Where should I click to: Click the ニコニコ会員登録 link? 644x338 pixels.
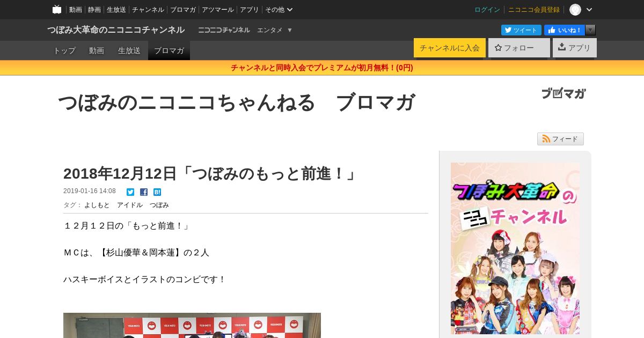click(534, 10)
